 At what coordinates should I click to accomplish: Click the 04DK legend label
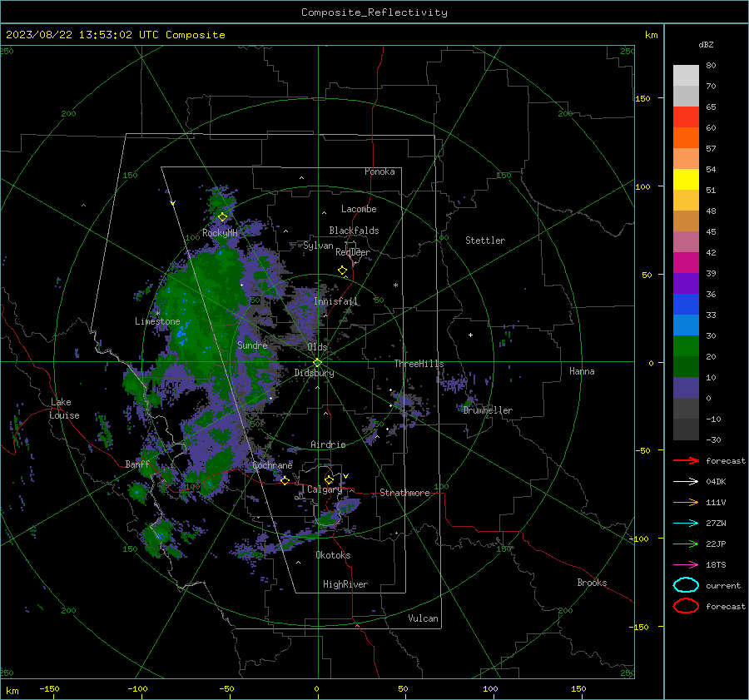(x=716, y=481)
